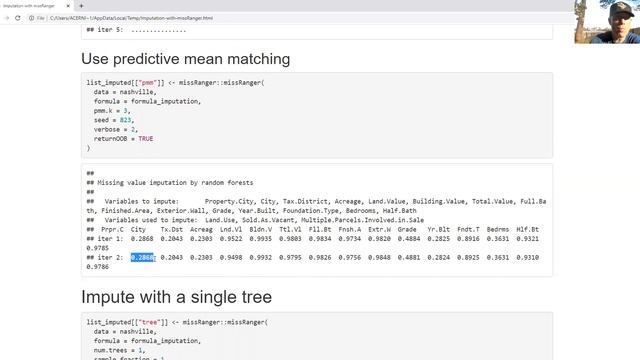The width and height of the screenshot is (640, 360).
Task: Close the Imputation with missRanger tab
Action: coord(68,6)
